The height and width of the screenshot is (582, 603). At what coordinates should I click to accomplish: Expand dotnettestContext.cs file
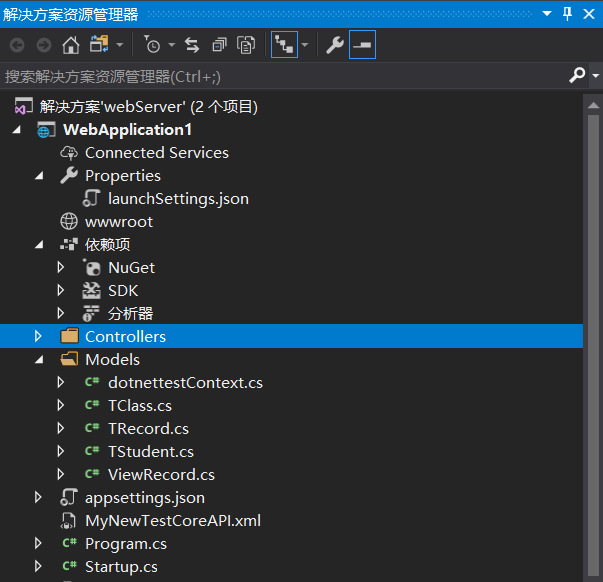[x=60, y=382]
